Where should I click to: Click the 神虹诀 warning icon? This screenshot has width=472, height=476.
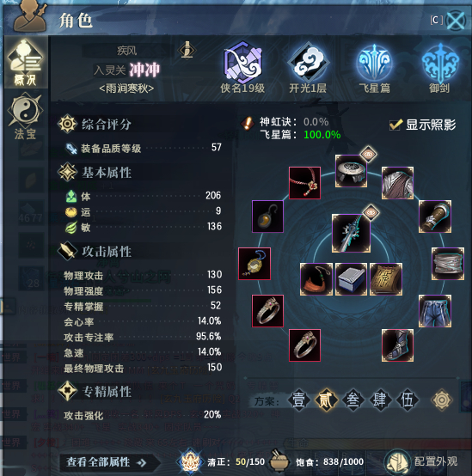tap(248, 123)
